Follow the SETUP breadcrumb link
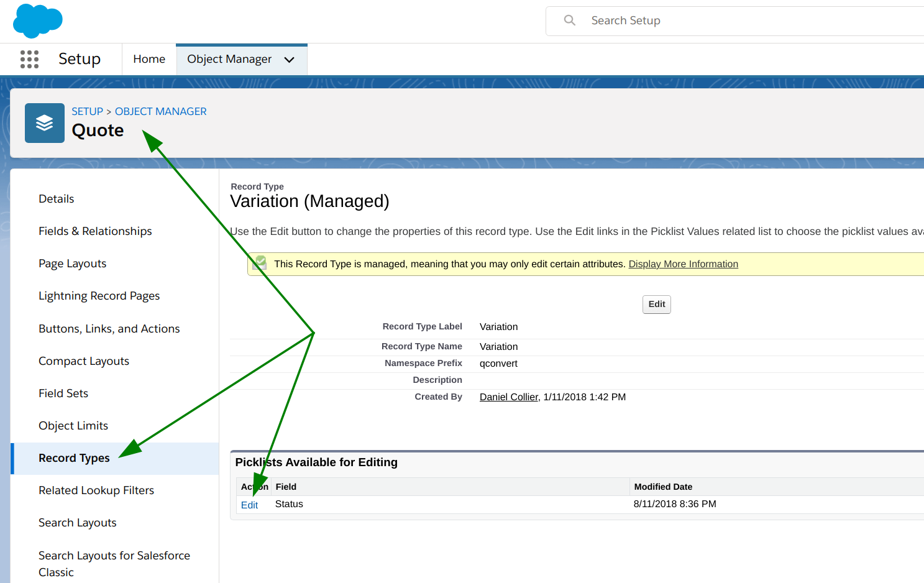Viewport: 924px width, 583px height. pos(87,111)
